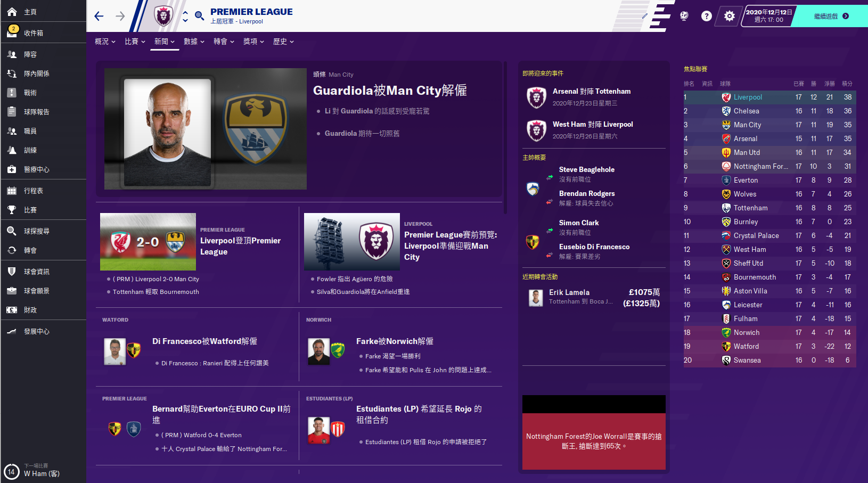The image size is (868, 483).
Task: Open the 球探搜尋 scouting search icon
Action: pyautogui.click(x=12, y=231)
